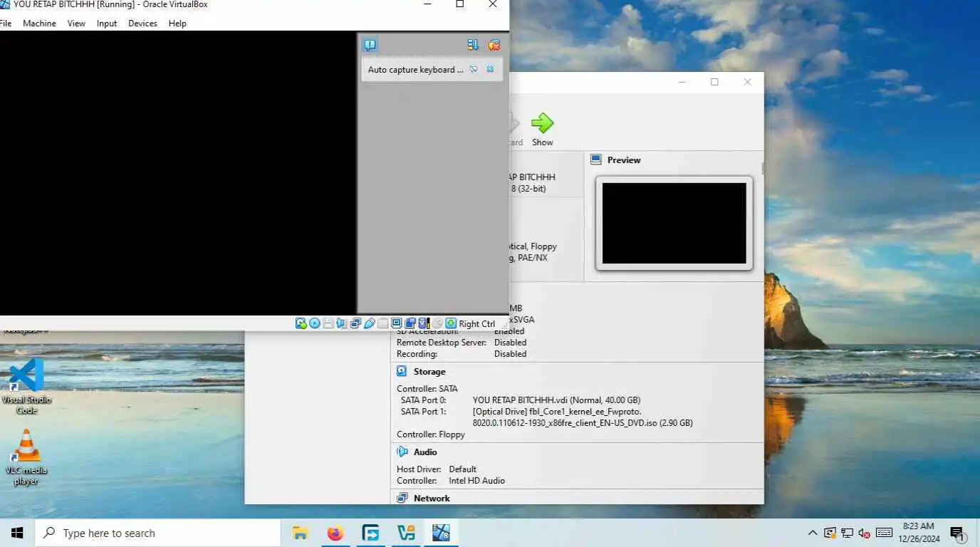Click the Audio section header
Viewport: 980px width, 547px height.
click(425, 452)
